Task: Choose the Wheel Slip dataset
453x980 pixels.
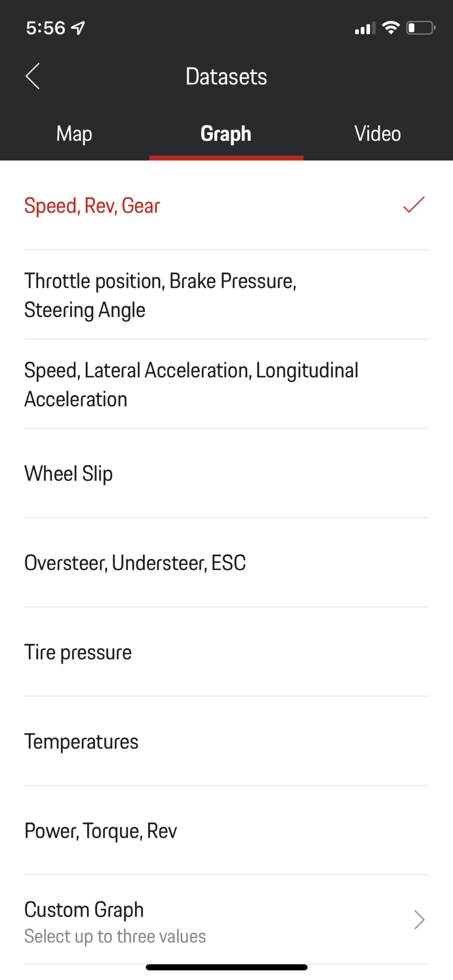Action: click(69, 474)
